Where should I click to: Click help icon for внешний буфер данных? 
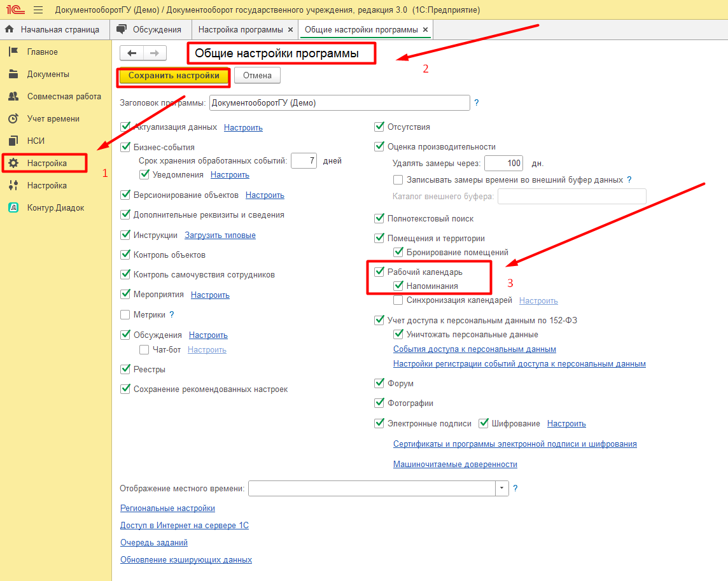pos(629,179)
